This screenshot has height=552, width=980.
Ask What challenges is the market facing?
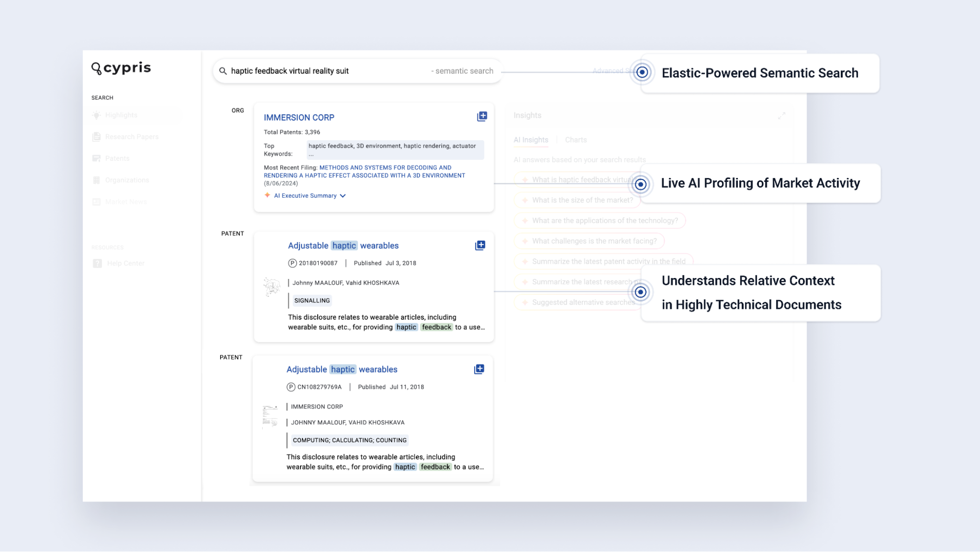589,241
